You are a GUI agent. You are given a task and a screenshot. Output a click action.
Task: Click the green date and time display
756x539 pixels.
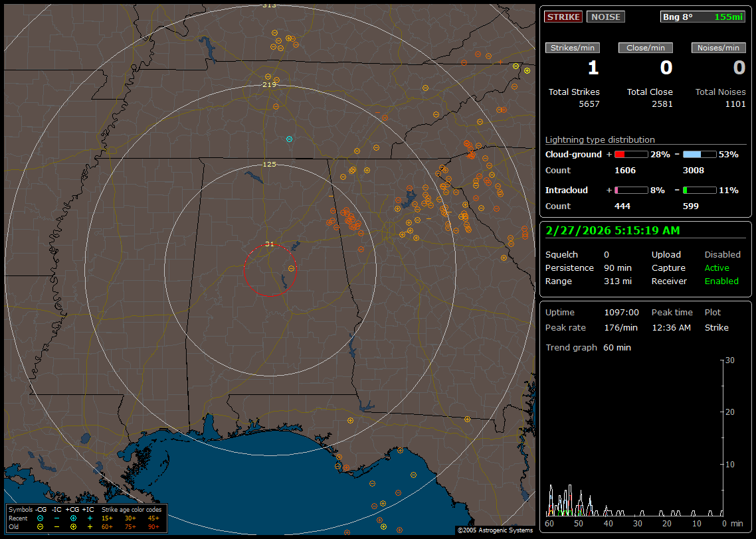click(611, 230)
